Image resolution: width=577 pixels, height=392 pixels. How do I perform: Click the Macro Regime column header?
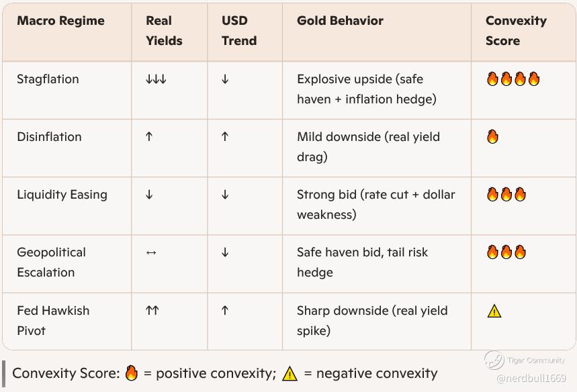[60, 21]
